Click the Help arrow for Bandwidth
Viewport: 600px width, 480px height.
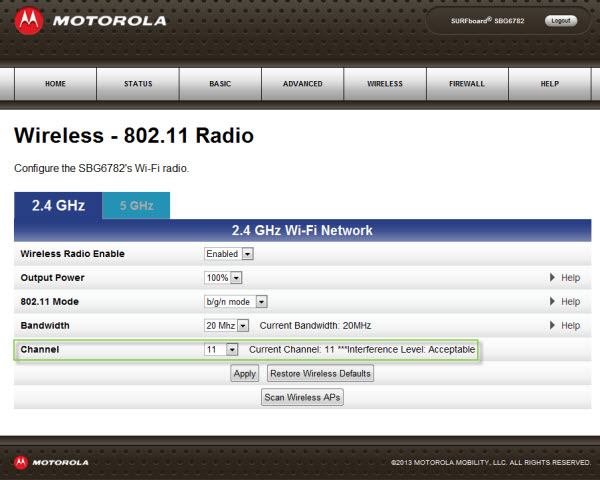click(552, 326)
